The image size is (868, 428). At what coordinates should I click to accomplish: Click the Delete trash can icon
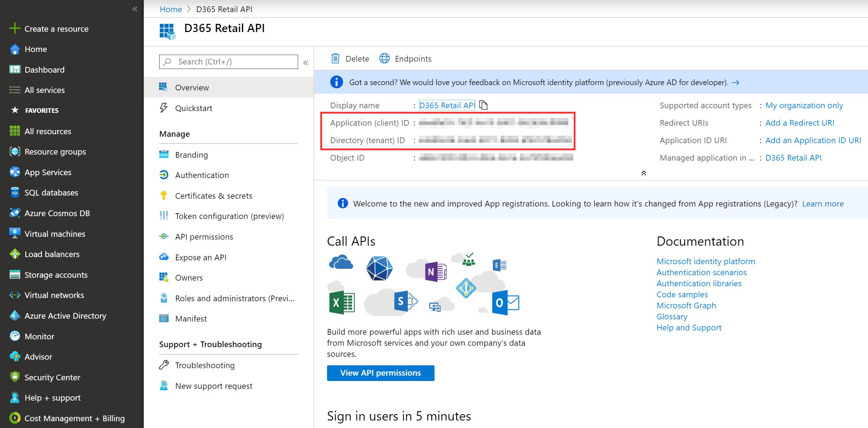click(335, 58)
